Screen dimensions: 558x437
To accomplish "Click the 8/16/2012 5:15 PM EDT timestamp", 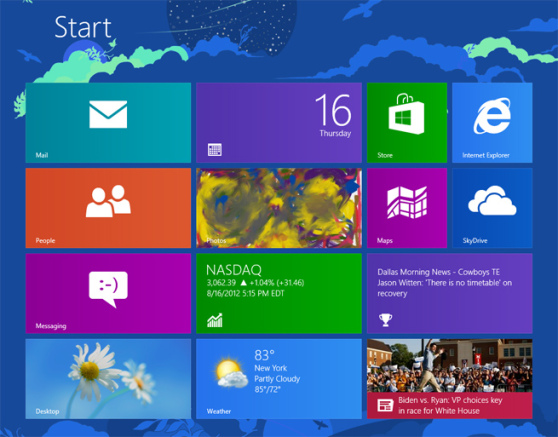I will pyautogui.click(x=246, y=294).
